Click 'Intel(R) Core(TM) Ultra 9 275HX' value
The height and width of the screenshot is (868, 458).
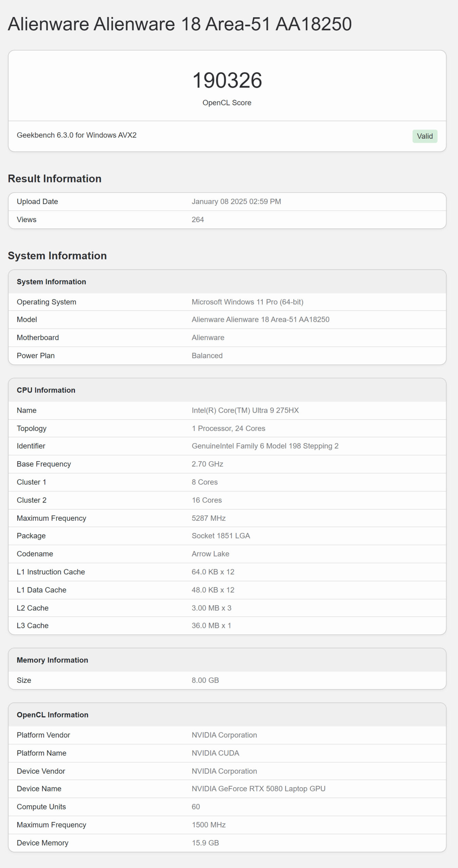245,410
